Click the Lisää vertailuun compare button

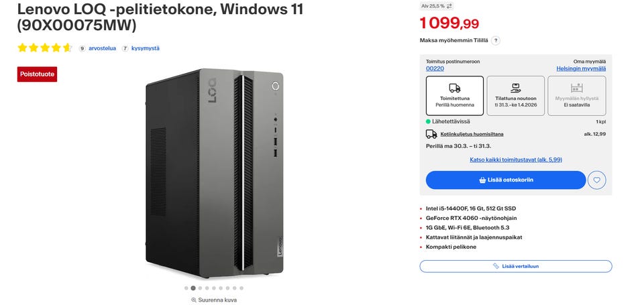click(x=515, y=266)
